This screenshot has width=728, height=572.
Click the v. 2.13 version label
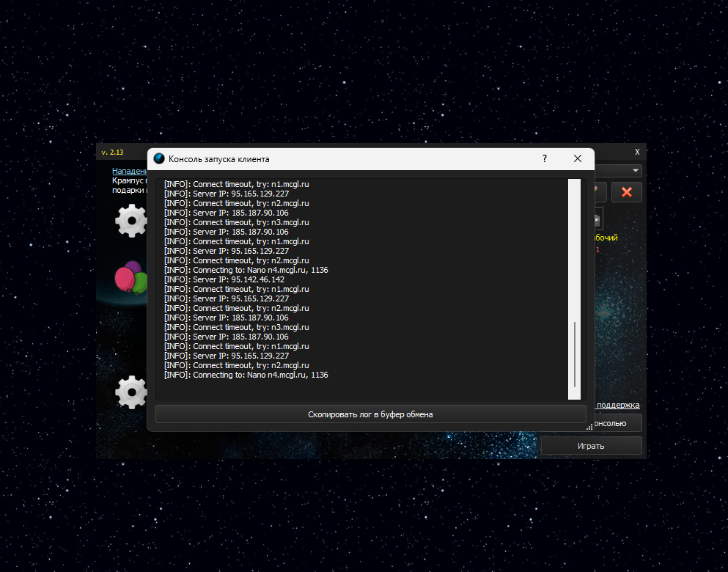click(x=112, y=152)
